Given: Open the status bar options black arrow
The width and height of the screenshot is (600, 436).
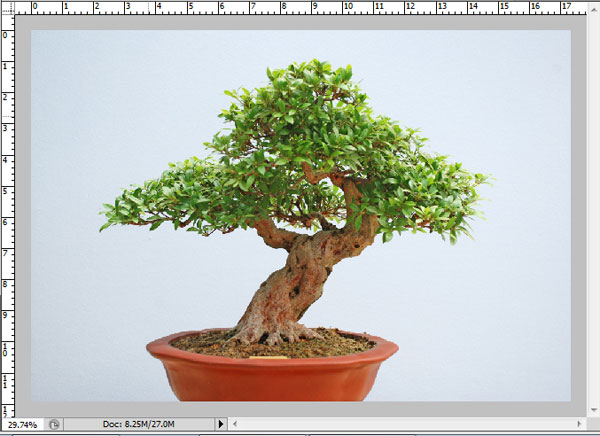Looking at the screenshot, I should tap(221, 424).
